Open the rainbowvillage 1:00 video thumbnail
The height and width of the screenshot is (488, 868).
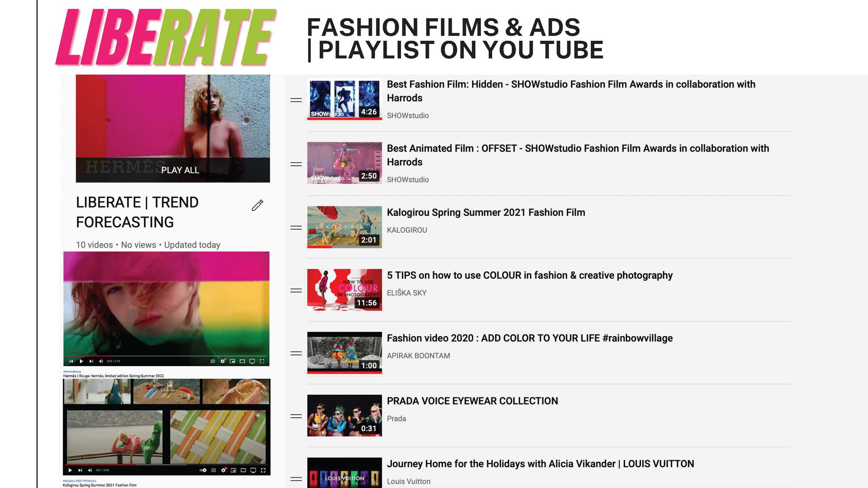click(345, 353)
